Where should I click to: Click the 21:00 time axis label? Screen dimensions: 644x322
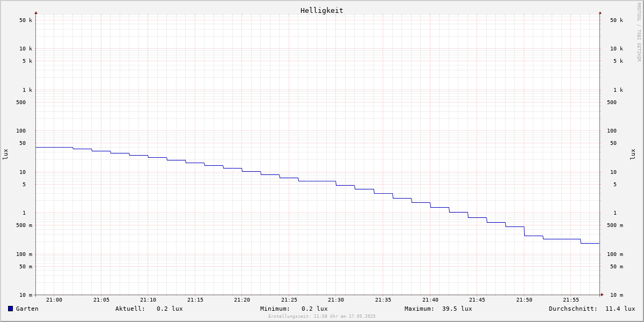54,300
